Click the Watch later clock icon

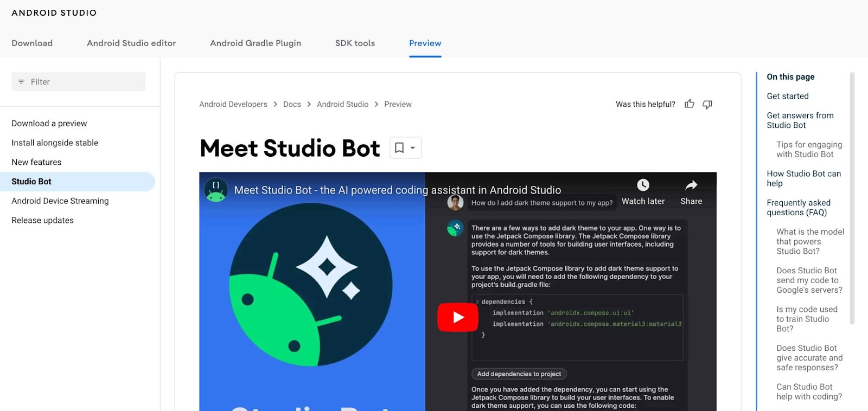click(643, 185)
